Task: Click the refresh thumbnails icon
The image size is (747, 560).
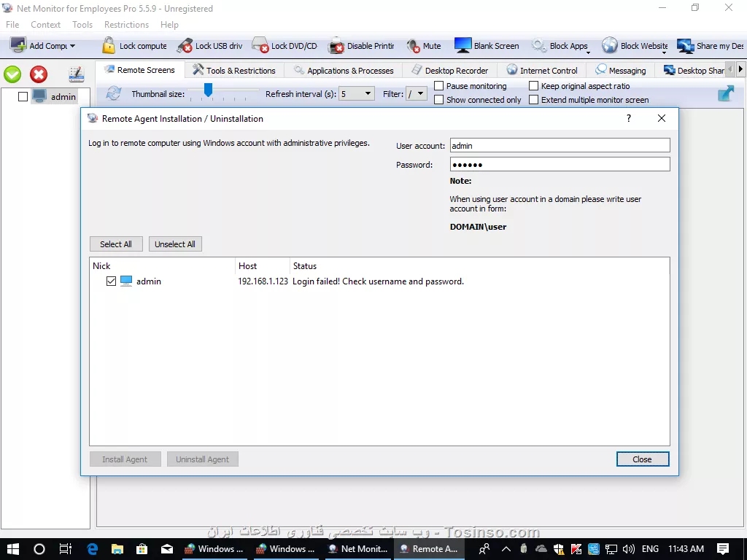Action: tap(113, 93)
